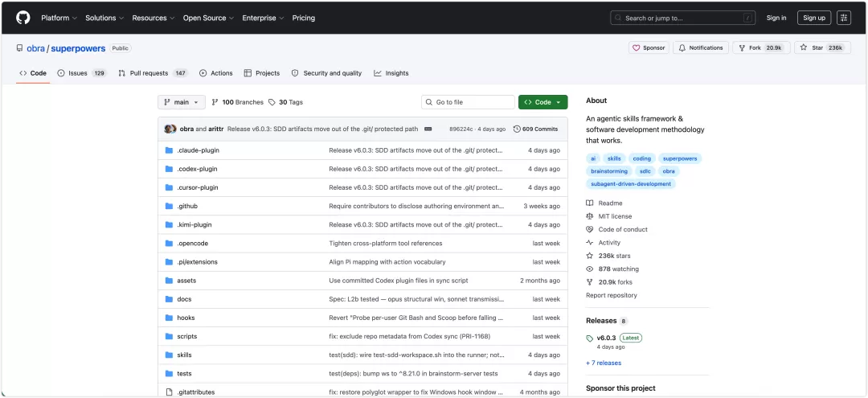
Task: Expand the Open Source menu
Action: (208, 18)
